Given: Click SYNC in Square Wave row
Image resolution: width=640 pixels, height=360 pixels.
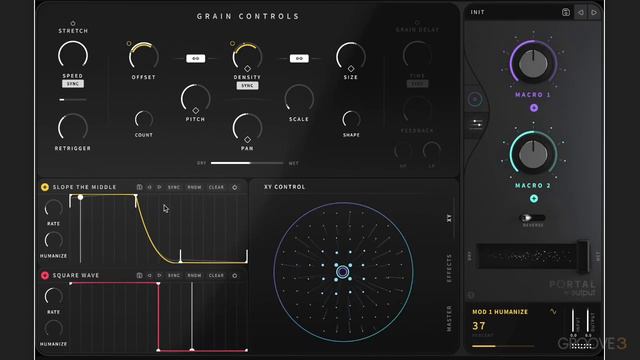Looking at the screenshot, I should 174,276.
